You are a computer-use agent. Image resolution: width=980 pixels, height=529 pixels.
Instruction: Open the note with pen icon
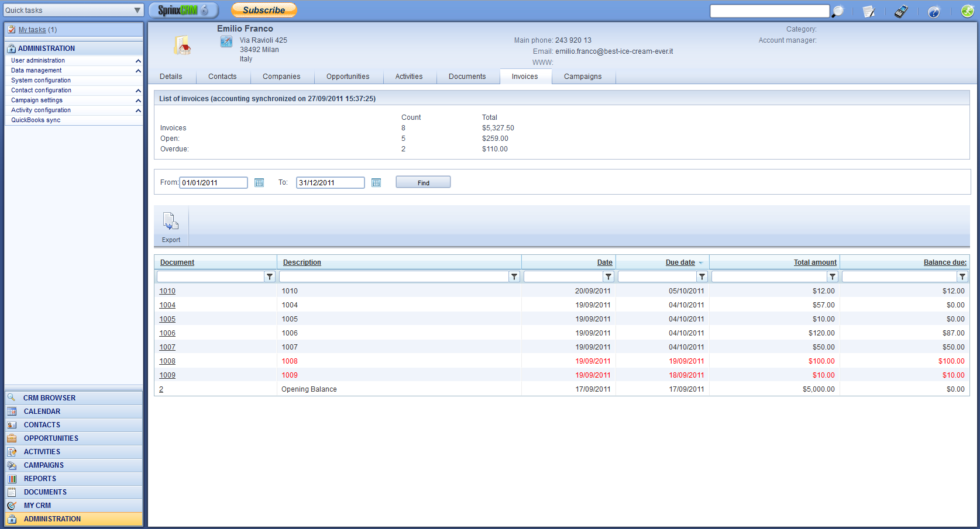click(x=869, y=11)
